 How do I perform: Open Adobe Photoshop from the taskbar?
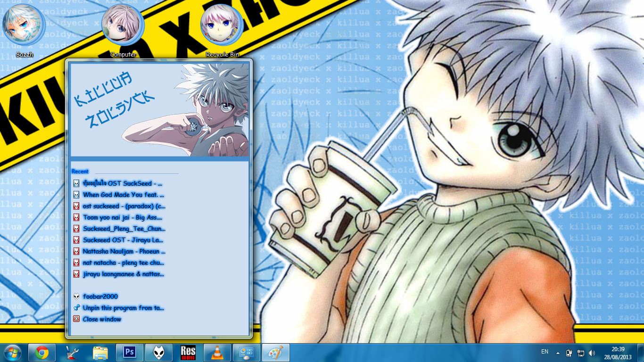[129, 353]
